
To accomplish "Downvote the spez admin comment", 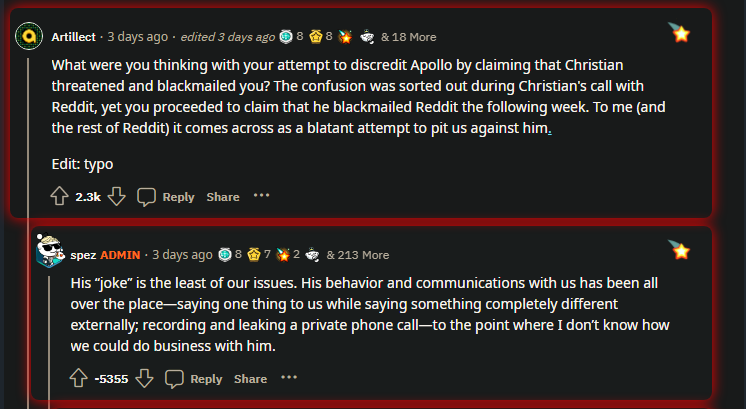I will tap(144, 379).
